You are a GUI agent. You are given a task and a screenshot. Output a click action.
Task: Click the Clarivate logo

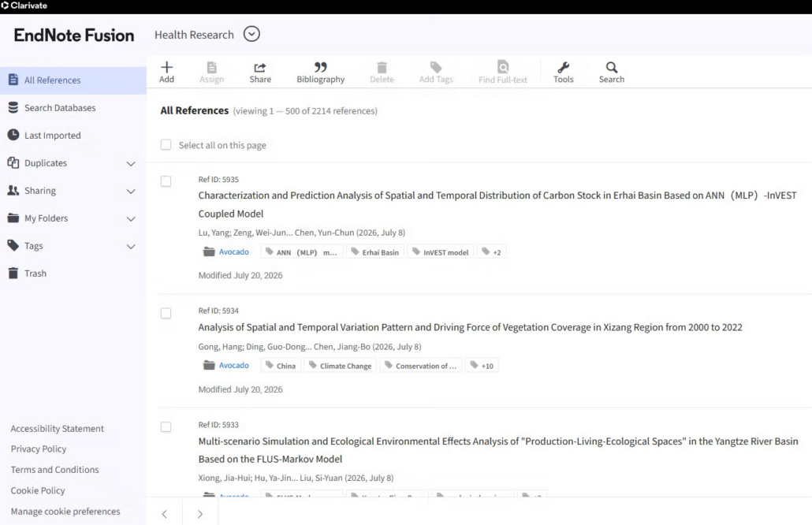(x=24, y=6)
